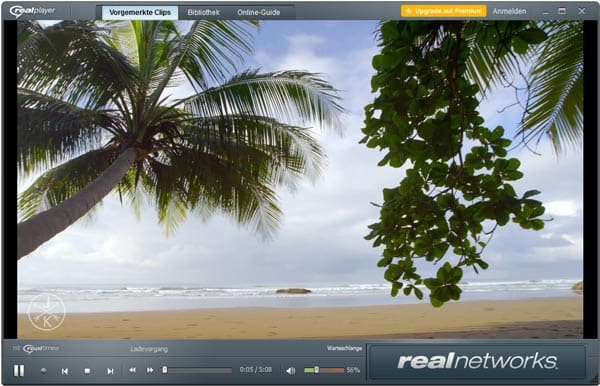Open the Warteschlange queue

click(344, 348)
